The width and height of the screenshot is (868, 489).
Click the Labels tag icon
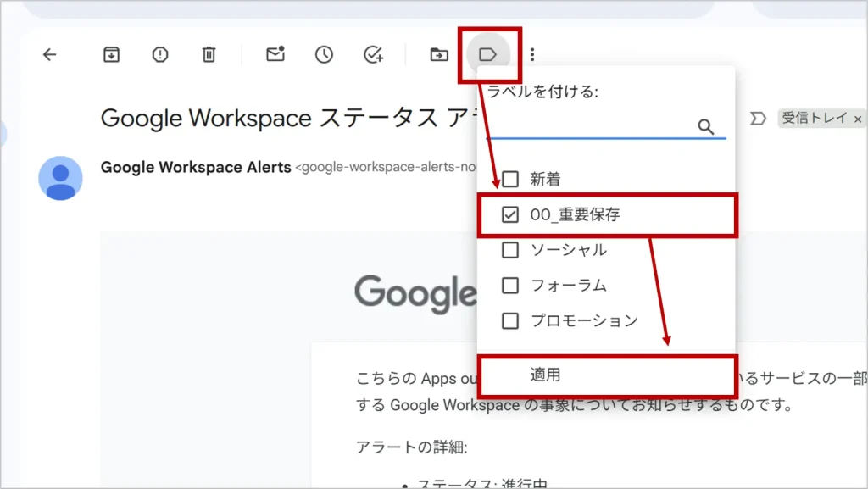tap(488, 55)
